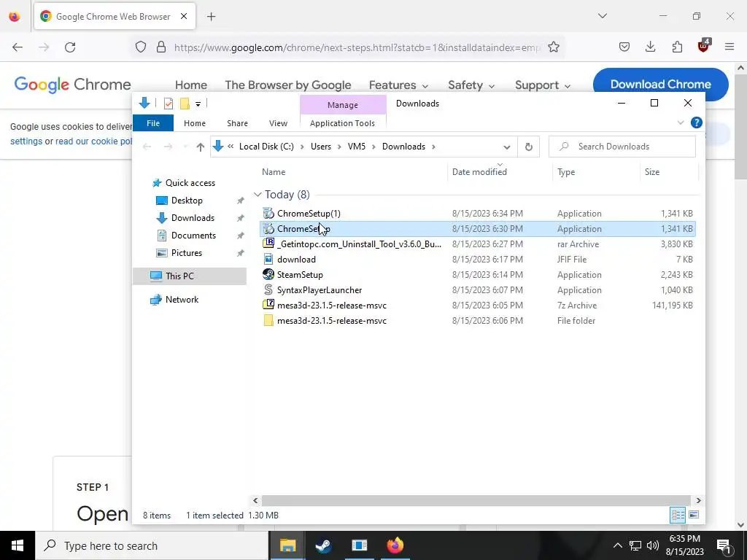
Task: Select Pictures in navigation pane
Action: click(186, 253)
